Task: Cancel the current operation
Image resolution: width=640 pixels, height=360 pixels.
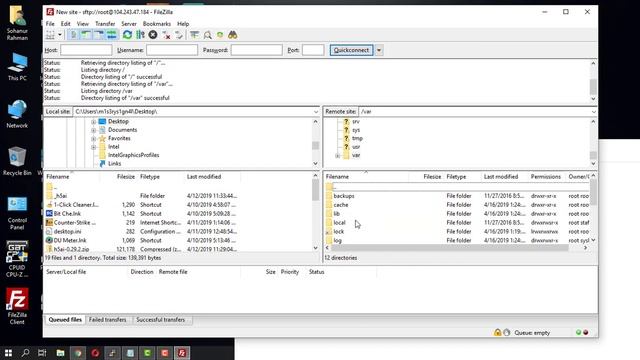Action: click(153, 35)
